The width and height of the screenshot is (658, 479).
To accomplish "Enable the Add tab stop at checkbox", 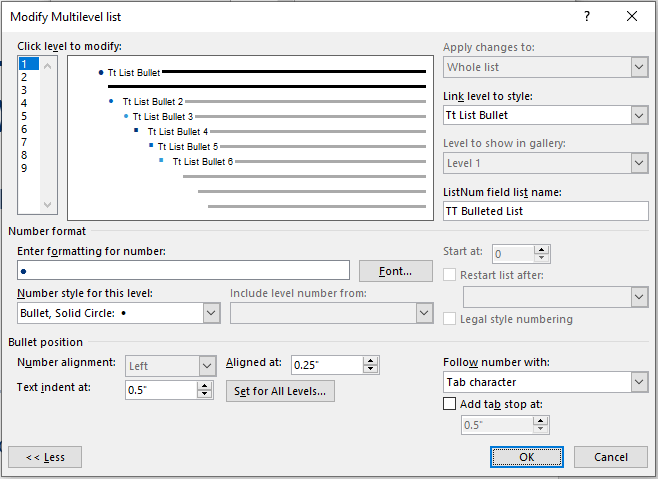I will click(x=450, y=404).
